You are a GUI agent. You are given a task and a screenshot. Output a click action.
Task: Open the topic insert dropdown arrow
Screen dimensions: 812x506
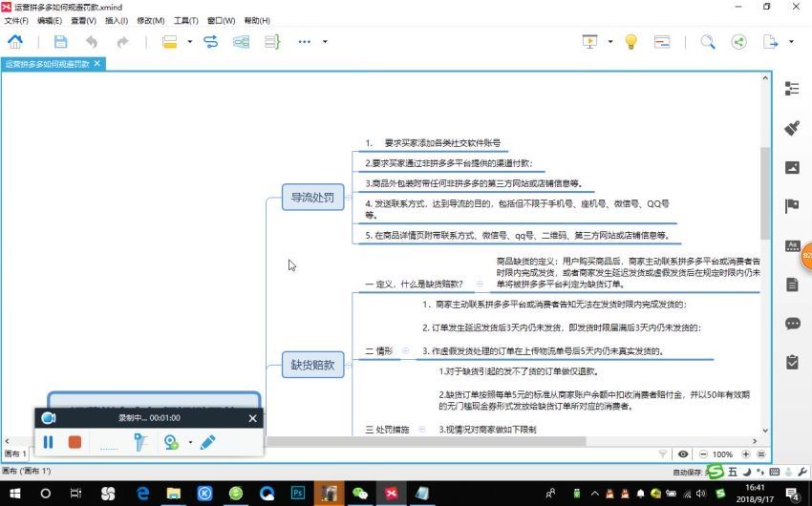tap(189, 41)
